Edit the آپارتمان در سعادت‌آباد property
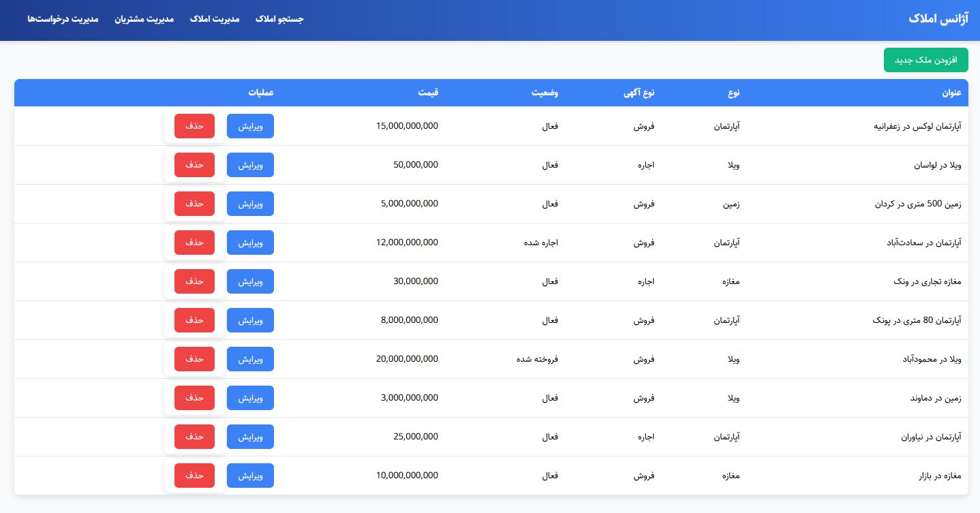This screenshot has width=980, height=513. pyautogui.click(x=250, y=243)
